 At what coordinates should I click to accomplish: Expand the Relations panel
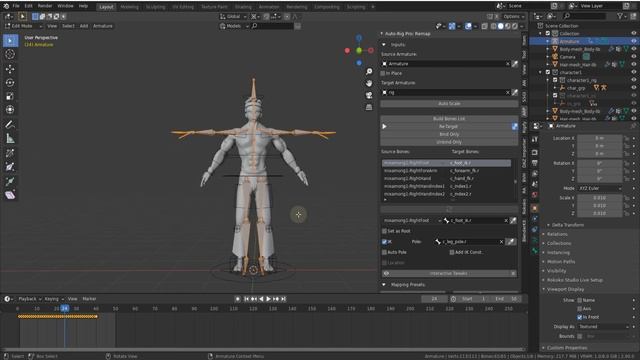(x=557, y=234)
